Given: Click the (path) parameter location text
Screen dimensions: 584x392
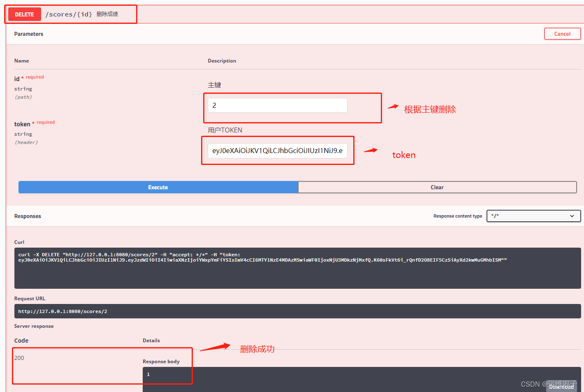Looking at the screenshot, I should click(x=23, y=97).
